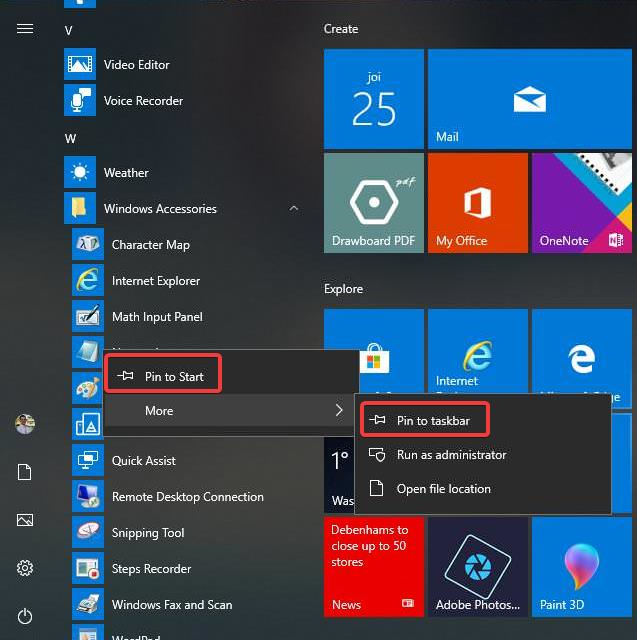Click the Create group heading

(341, 29)
